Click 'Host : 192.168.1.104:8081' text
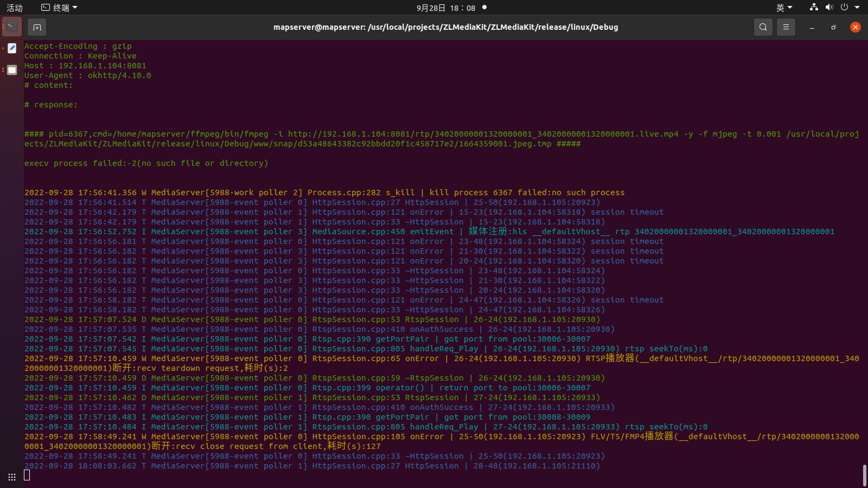The height and width of the screenshot is (488, 868). tap(85, 66)
